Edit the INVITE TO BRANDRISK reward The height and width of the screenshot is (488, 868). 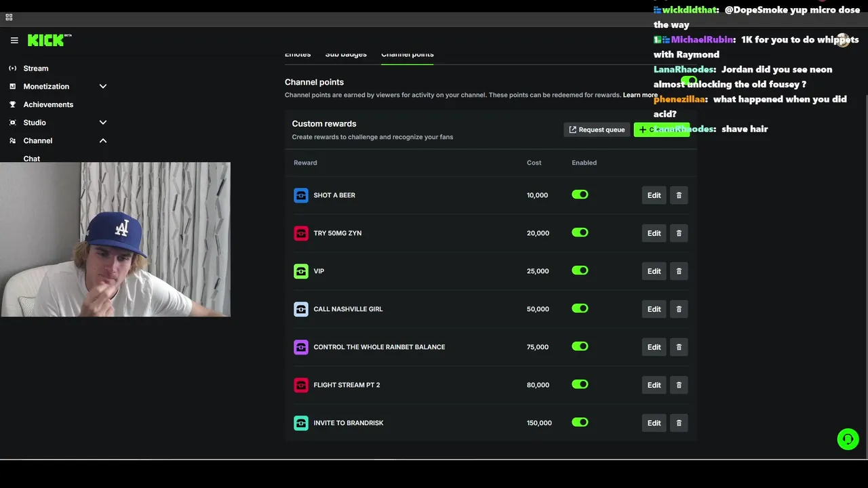click(654, 423)
